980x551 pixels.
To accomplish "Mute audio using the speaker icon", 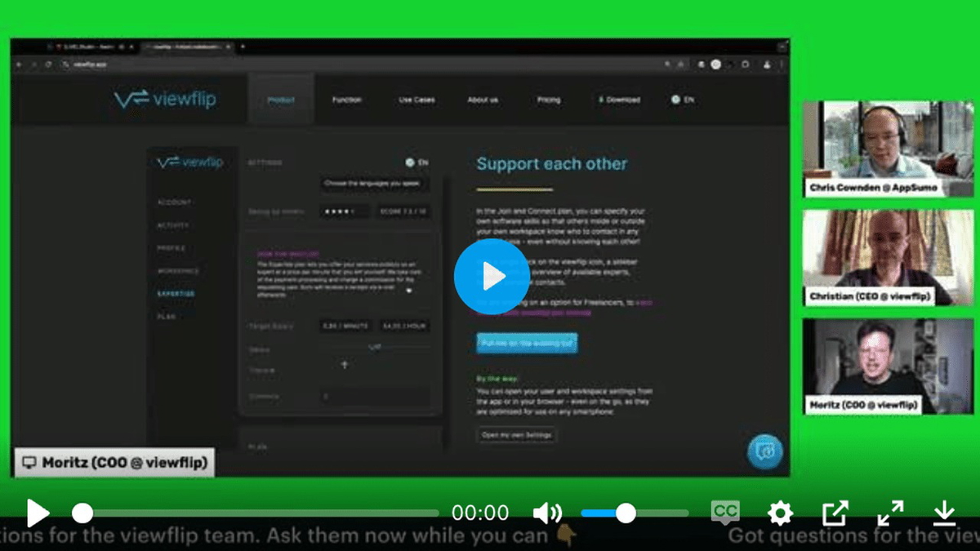I will coord(547,513).
